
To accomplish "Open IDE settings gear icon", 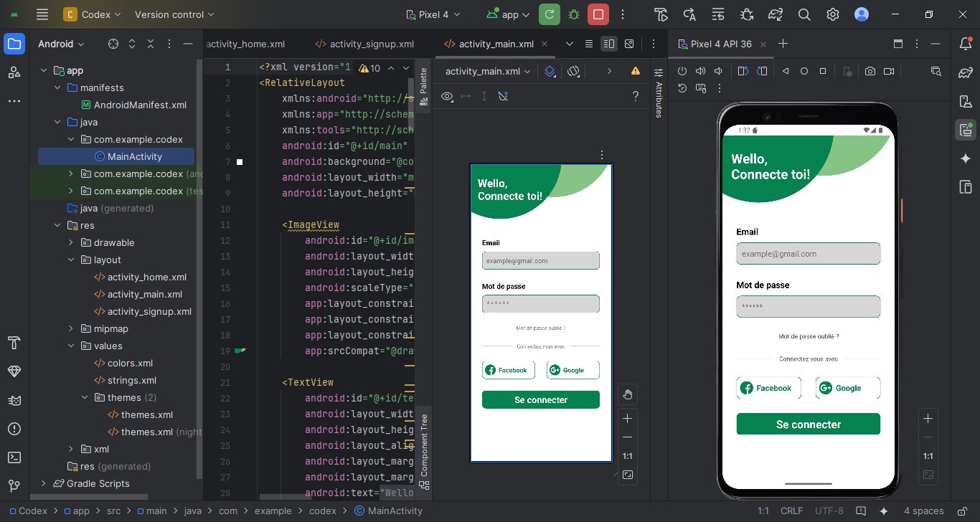I will coord(833,14).
